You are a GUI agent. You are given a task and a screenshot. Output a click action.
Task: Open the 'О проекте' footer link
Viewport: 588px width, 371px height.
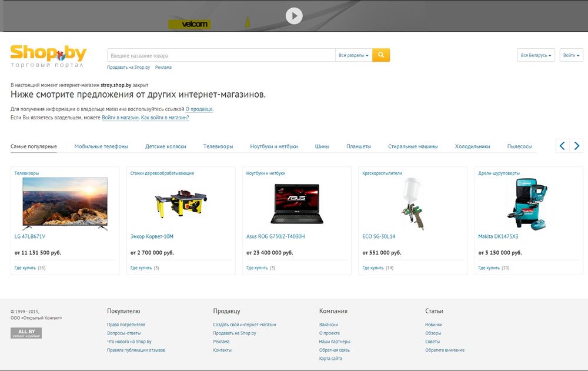coord(330,333)
